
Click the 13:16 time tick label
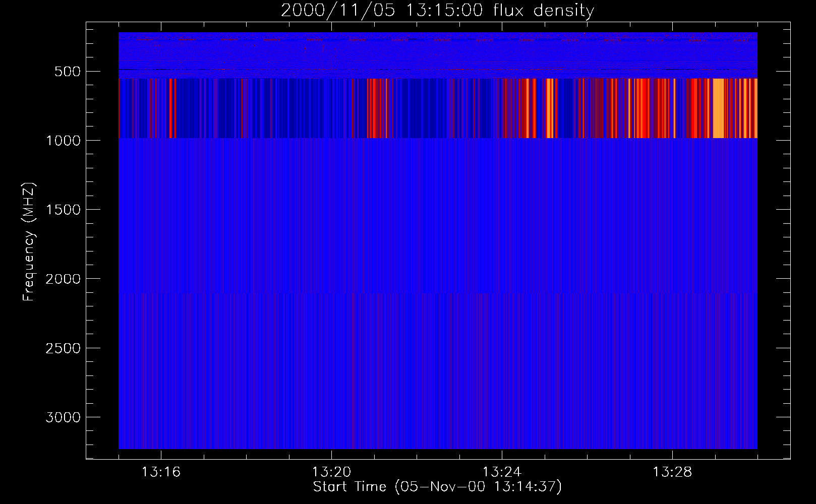pos(161,472)
